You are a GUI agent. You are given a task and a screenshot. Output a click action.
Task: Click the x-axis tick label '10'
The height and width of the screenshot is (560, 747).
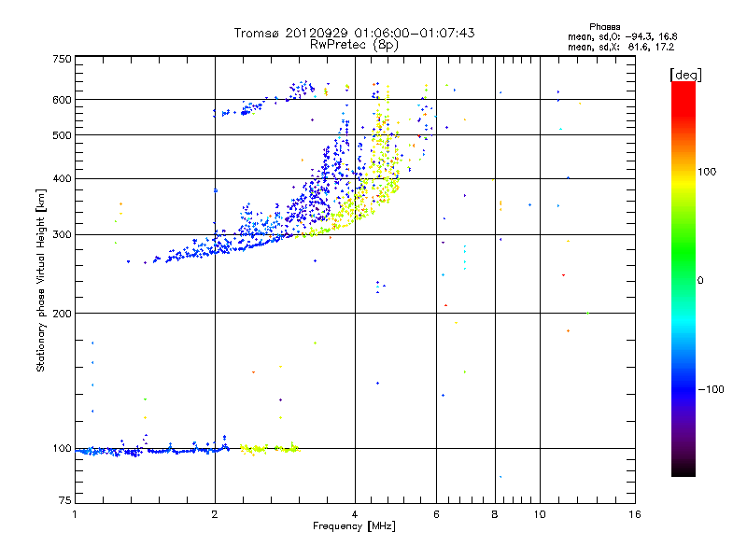pos(540,514)
